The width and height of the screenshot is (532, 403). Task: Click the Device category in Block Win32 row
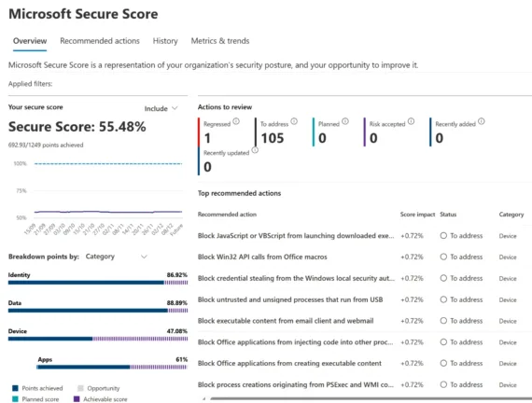click(x=508, y=257)
